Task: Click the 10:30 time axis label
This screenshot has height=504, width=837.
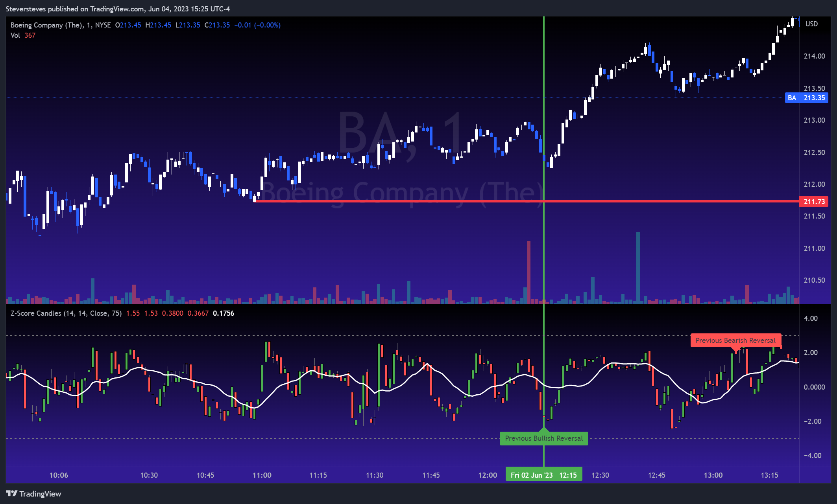Action: (x=149, y=475)
